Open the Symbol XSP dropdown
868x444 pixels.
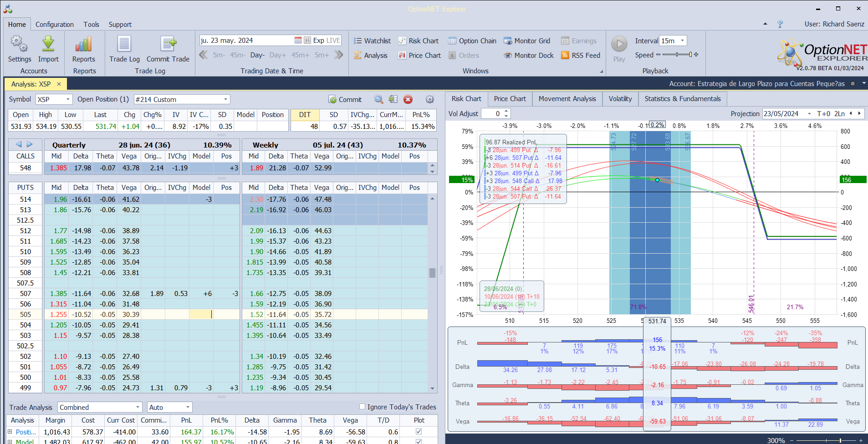(x=68, y=99)
